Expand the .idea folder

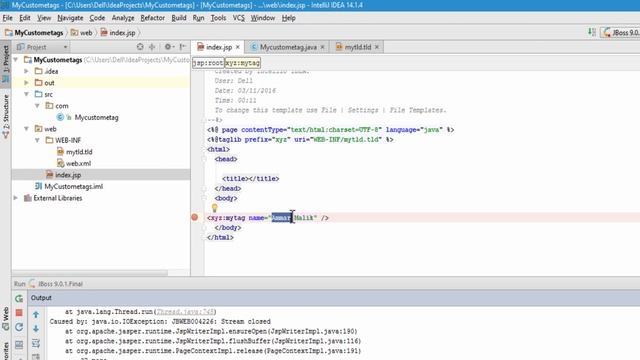tap(27, 71)
